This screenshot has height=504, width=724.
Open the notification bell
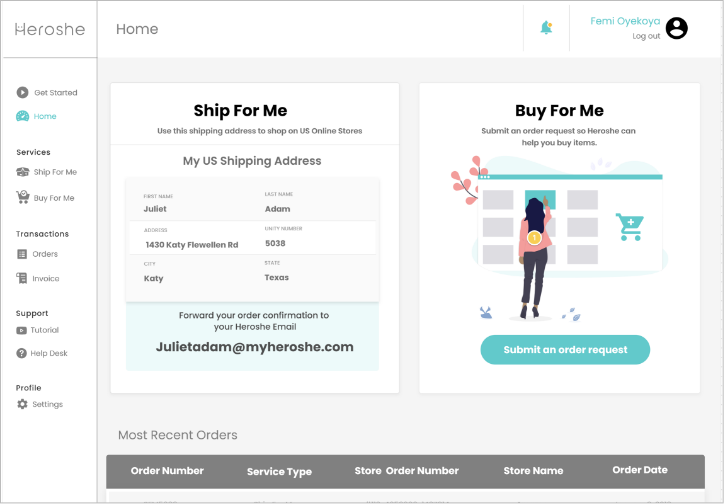(x=546, y=28)
